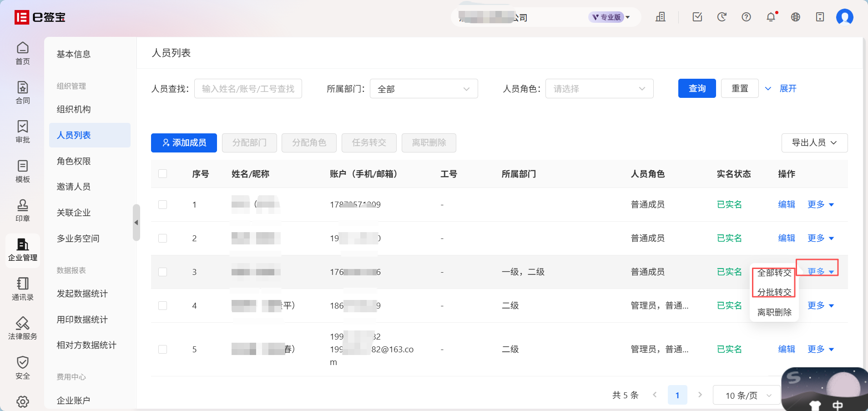Choose 分批转交 from the more menu
This screenshot has width=868, height=411.
pos(774,292)
